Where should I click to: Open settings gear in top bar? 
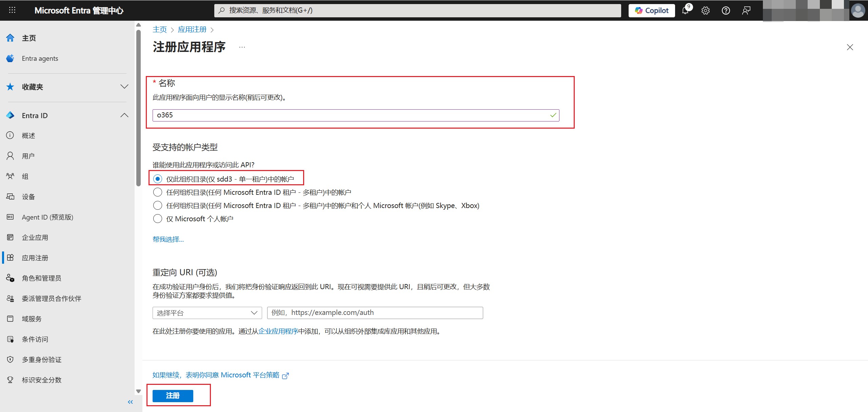click(x=706, y=11)
